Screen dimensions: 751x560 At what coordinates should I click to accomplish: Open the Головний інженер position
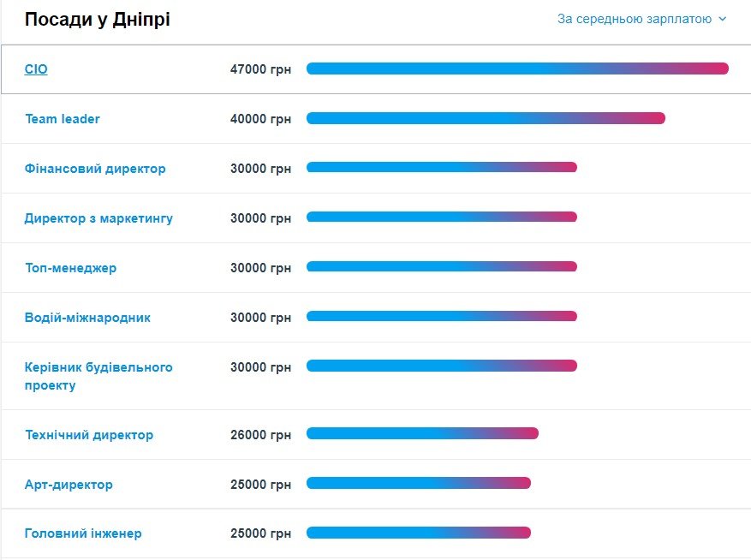[83, 533]
